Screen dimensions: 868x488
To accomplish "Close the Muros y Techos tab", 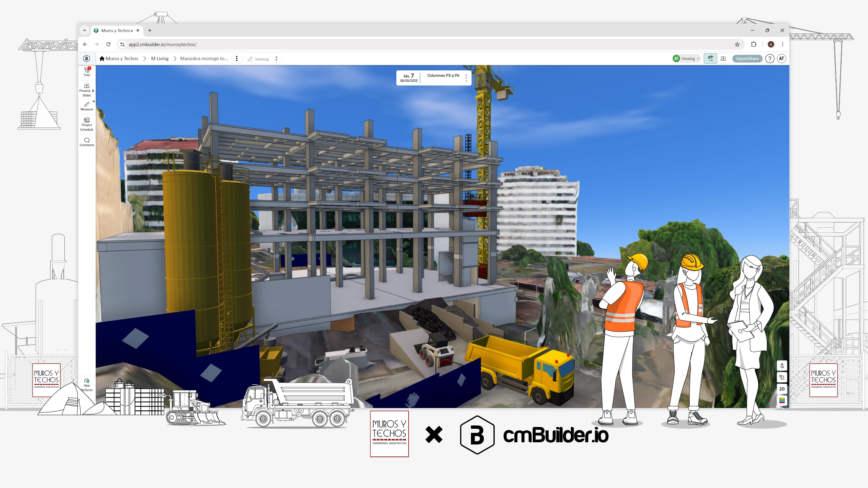I will click(138, 30).
